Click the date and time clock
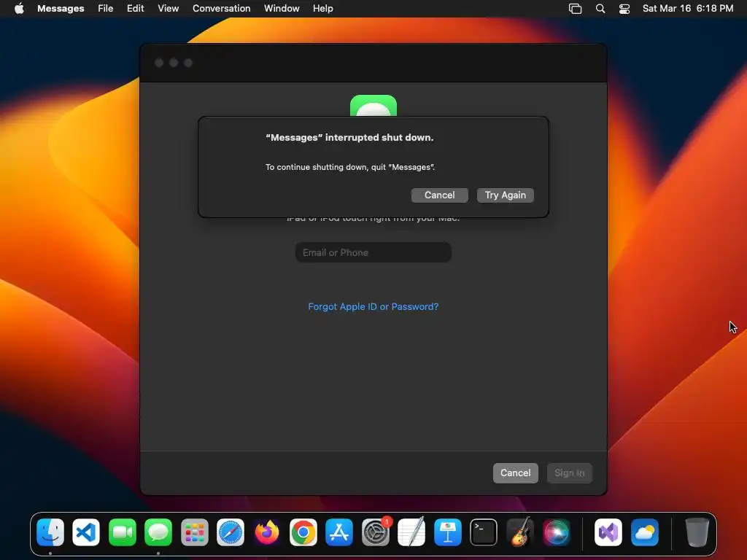747x560 pixels. 687,9
